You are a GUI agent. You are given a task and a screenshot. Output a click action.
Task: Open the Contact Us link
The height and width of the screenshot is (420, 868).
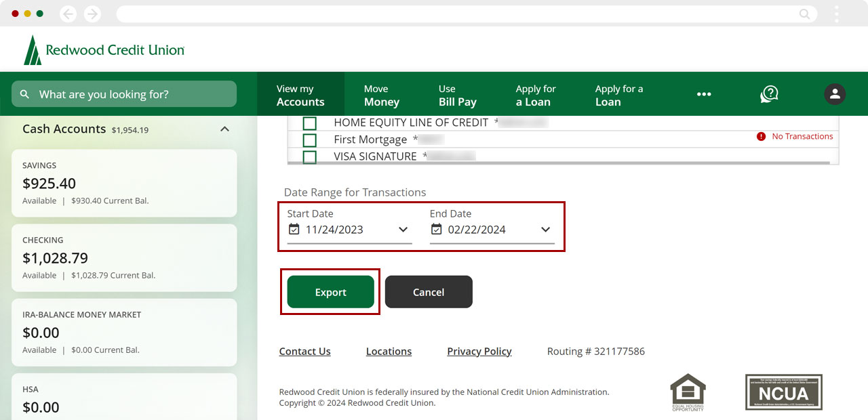coord(305,352)
